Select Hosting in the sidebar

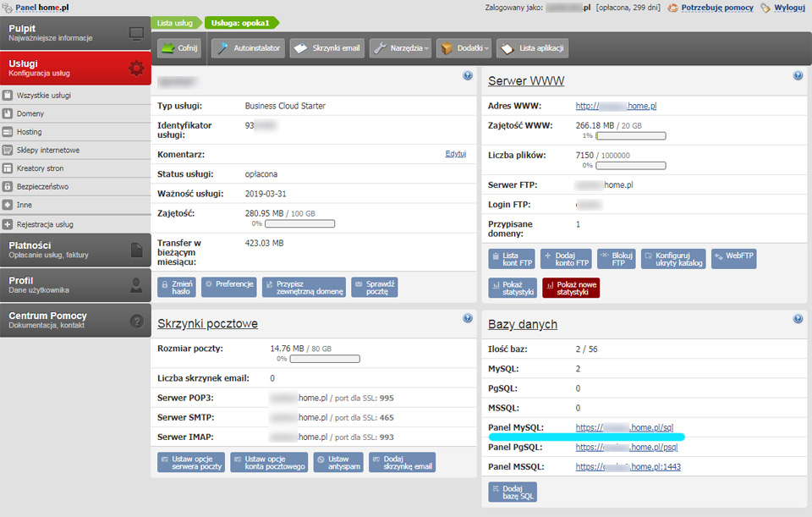(75, 132)
